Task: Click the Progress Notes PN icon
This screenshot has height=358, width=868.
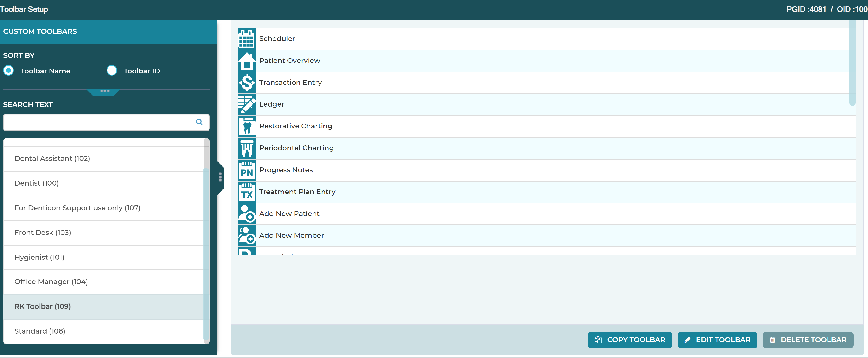Action: [247, 170]
